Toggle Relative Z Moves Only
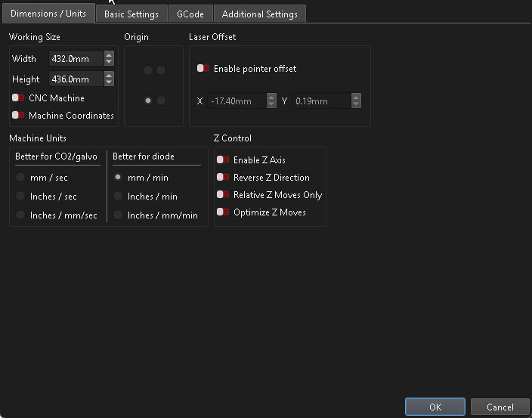 (223, 195)
